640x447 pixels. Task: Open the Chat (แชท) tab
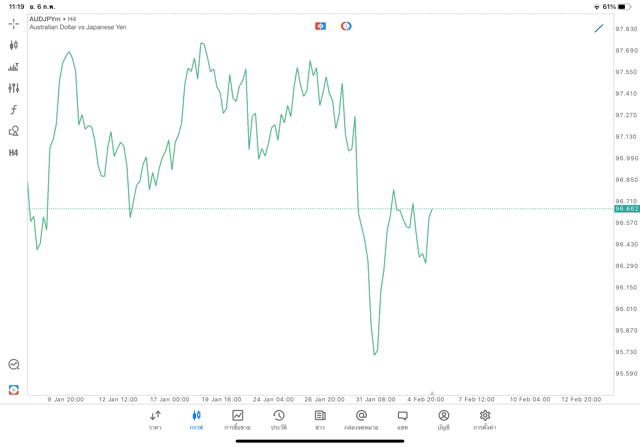pyautogui.click(x=402, y=419)
